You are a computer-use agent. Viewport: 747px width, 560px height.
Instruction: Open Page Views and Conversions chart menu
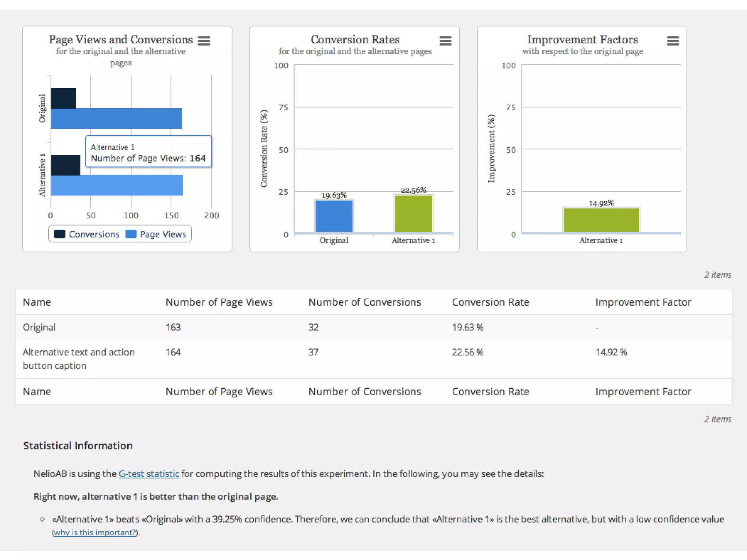coord(204,40)
